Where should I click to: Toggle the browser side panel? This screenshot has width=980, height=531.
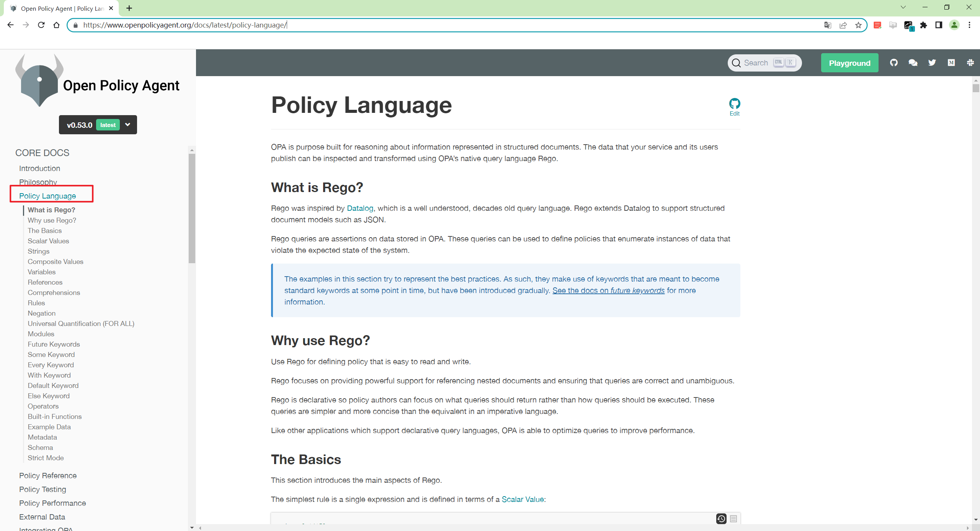[939, 25]
